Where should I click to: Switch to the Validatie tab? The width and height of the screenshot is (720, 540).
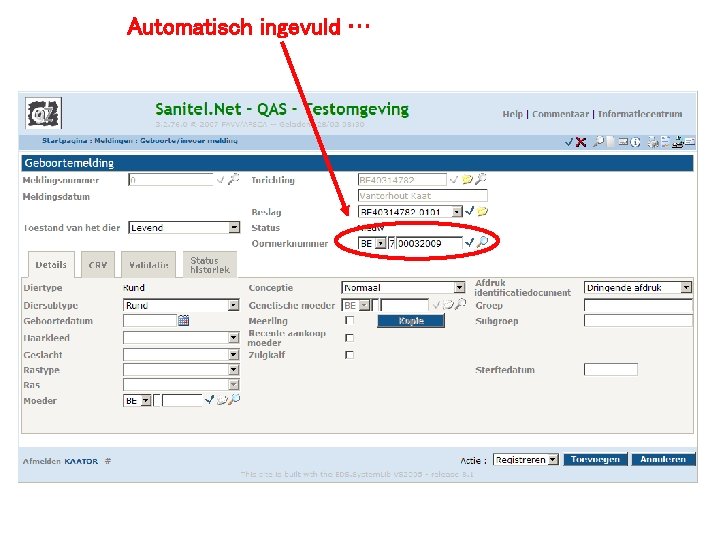pos(149,264)
